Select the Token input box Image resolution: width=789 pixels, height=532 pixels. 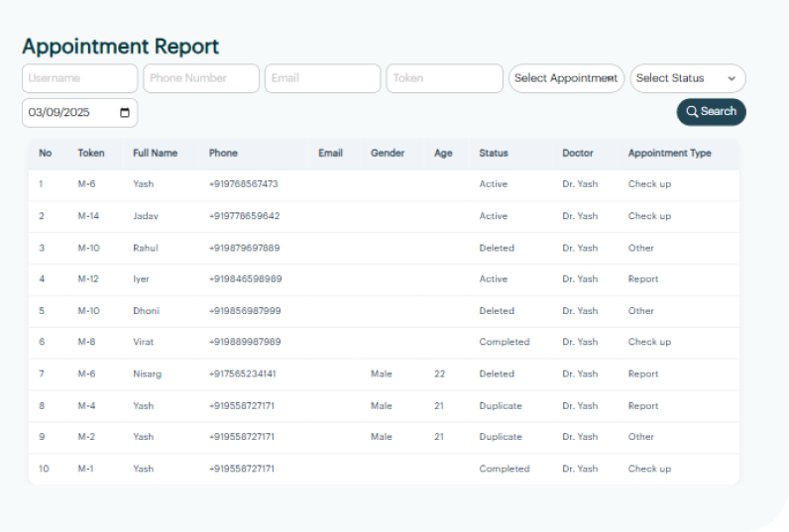[x=444, y=78]
